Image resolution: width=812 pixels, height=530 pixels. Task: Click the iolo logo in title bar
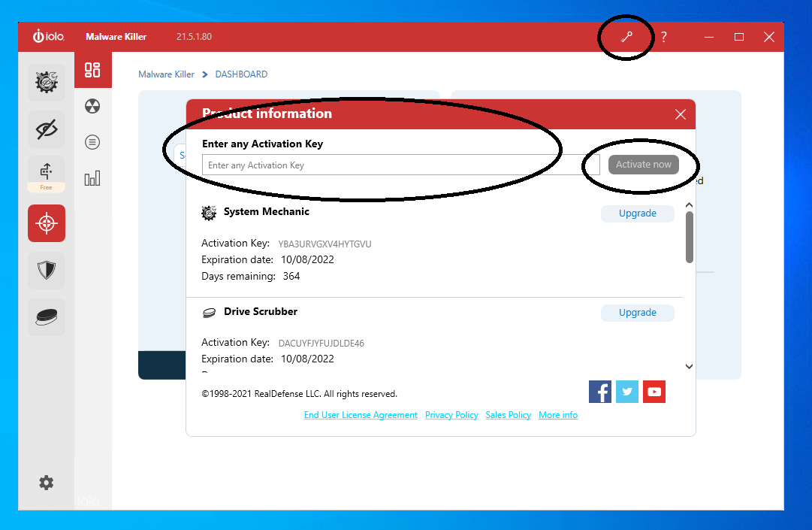tap(49, 36)
